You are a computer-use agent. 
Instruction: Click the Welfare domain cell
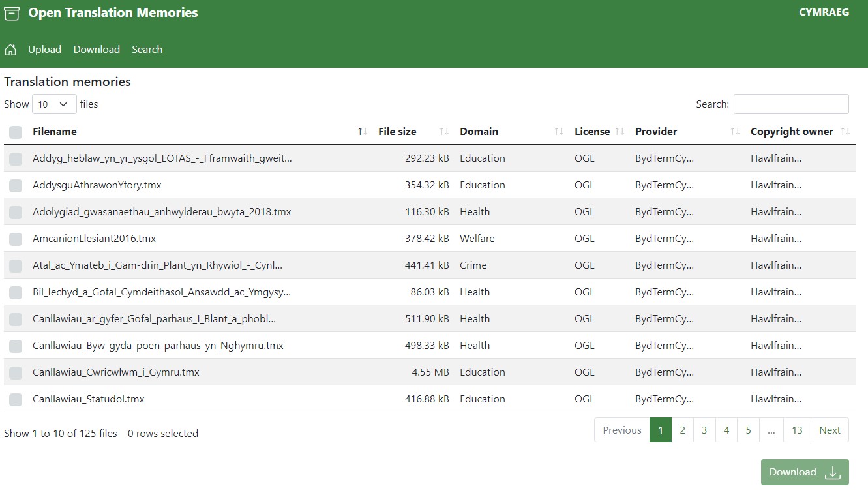point(477,239)
